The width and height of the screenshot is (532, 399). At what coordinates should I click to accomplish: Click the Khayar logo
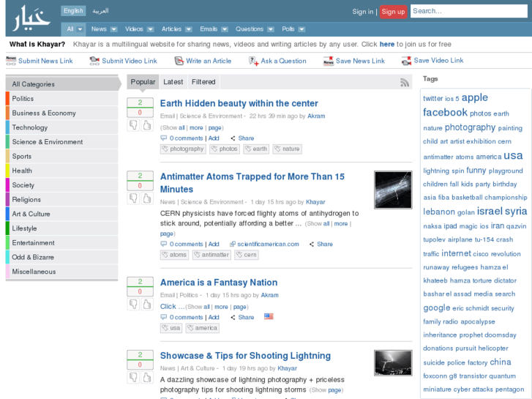point(31,18)
